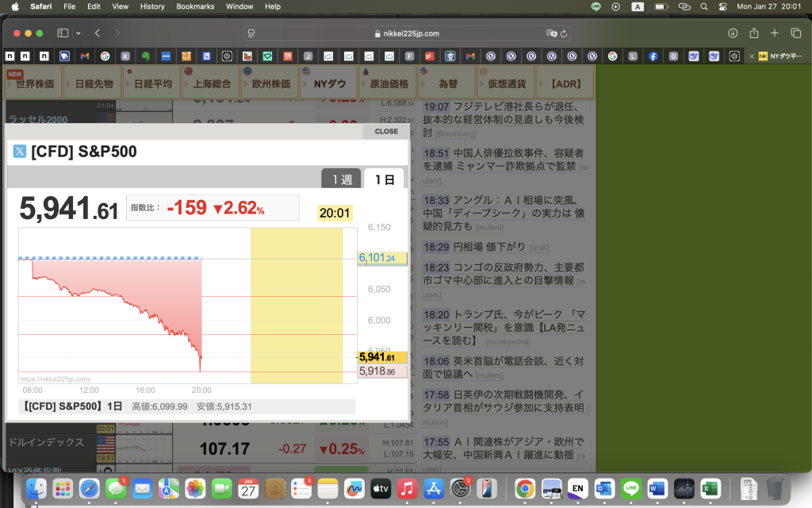Switch chart back to 1日 view

pyautogui.click(x=386, y=179)
